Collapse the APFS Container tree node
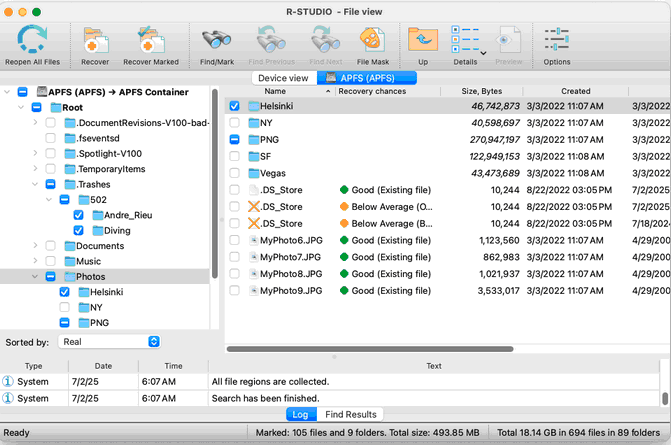 (7, 92)
